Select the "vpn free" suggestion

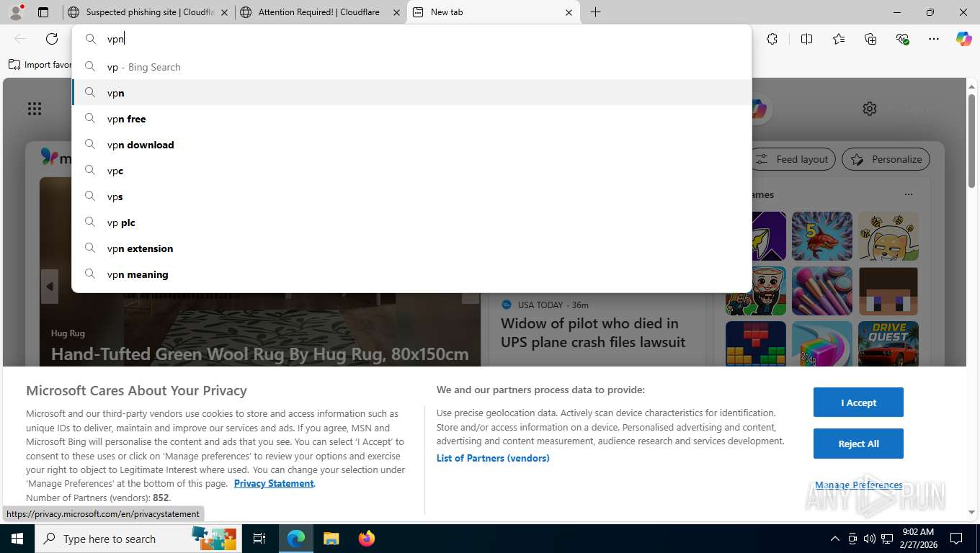411,119
